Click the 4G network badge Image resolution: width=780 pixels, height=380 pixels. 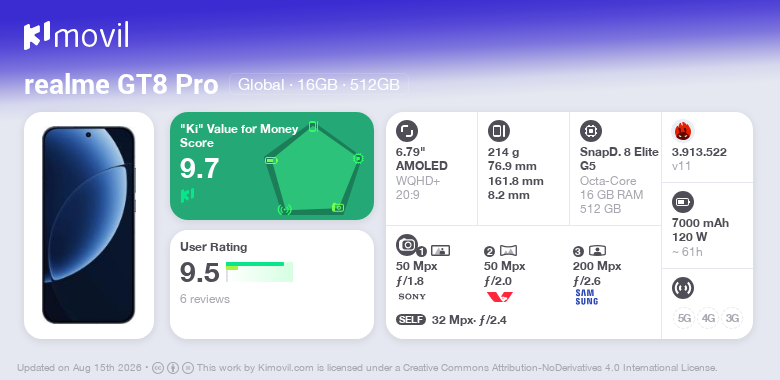[708, 318]
